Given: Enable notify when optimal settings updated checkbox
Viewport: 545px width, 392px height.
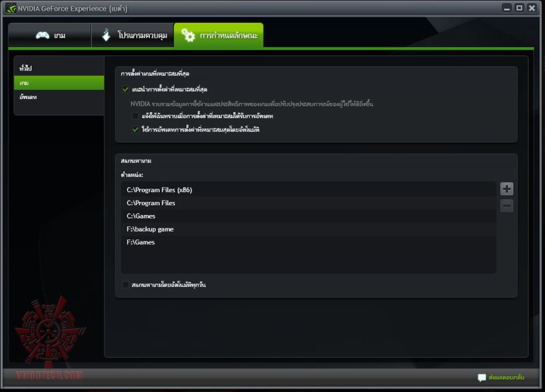Looking at the screenshot, I should [135, 116].
